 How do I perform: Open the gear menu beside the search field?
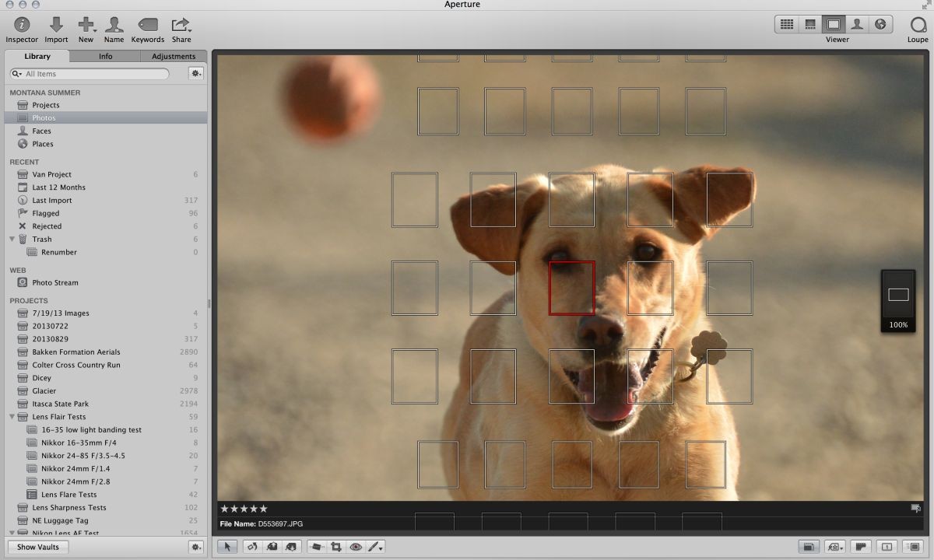[x=196, y=73]
